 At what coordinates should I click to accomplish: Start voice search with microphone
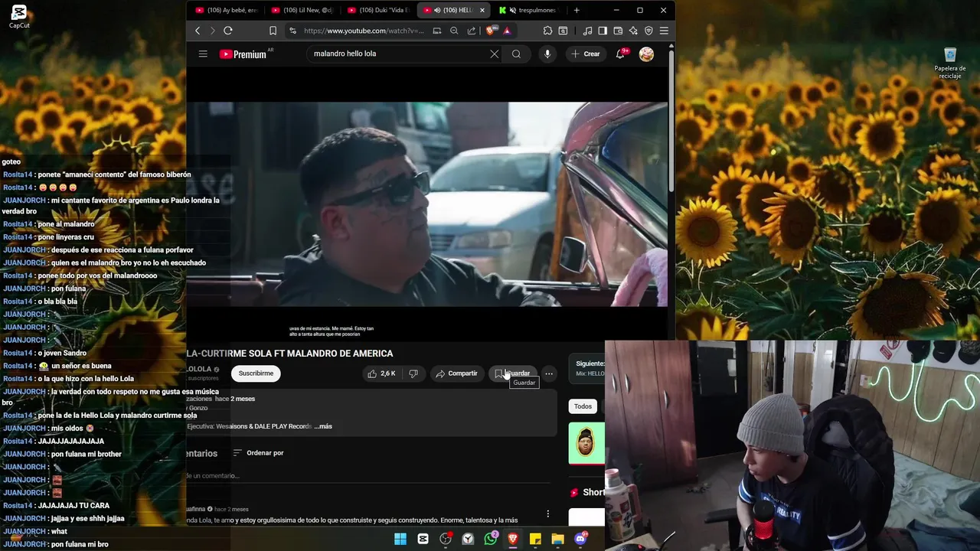[547, 54]
